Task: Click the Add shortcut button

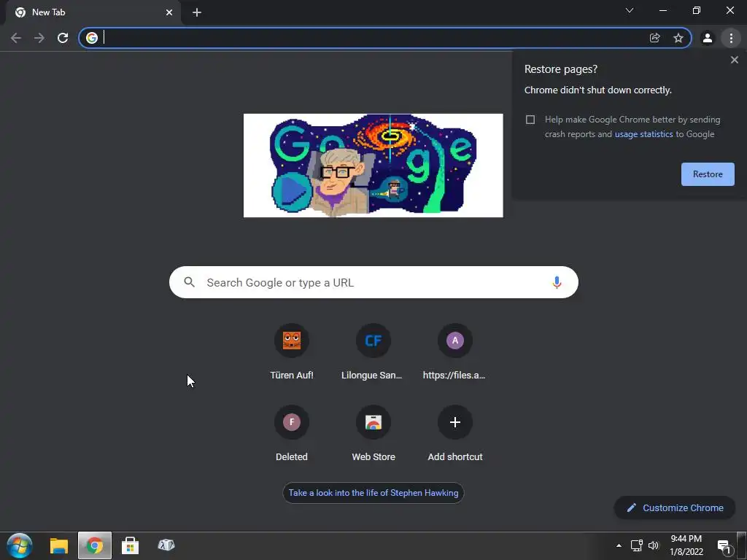Action: pos(455,434)
